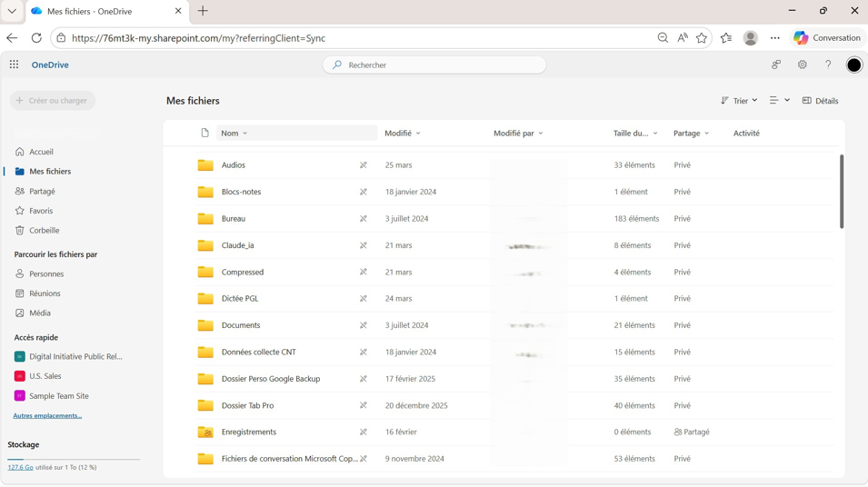Click the 127,6 Go storage link
The height and width of the screenshot is (487, 868).
21,468
